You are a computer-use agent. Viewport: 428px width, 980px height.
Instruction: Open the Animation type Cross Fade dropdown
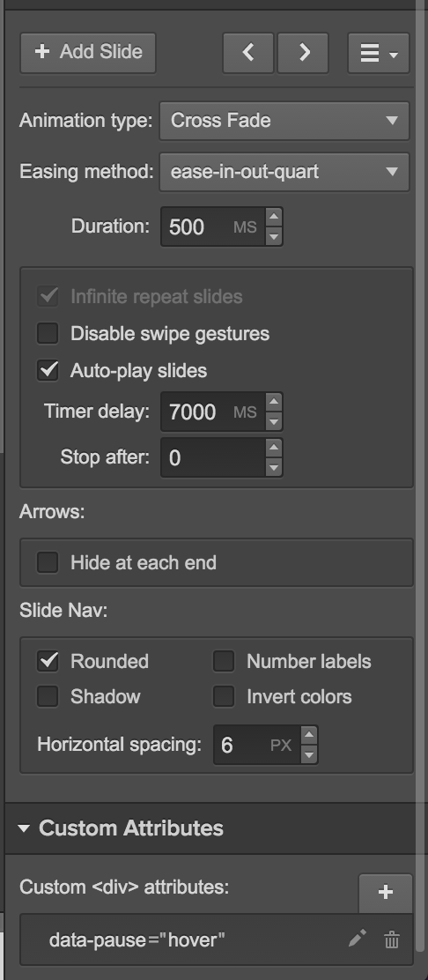284,121
